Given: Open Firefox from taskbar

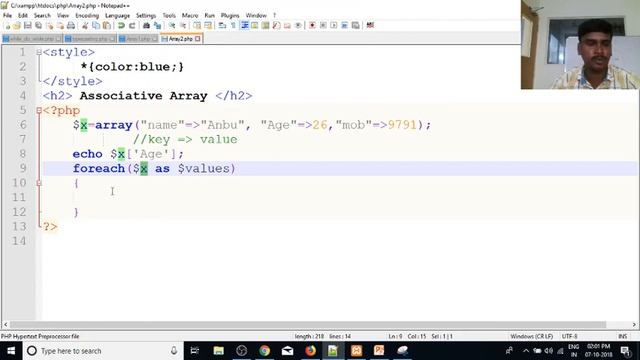Looking at the screenshot, I should click(x=310, y=351).
